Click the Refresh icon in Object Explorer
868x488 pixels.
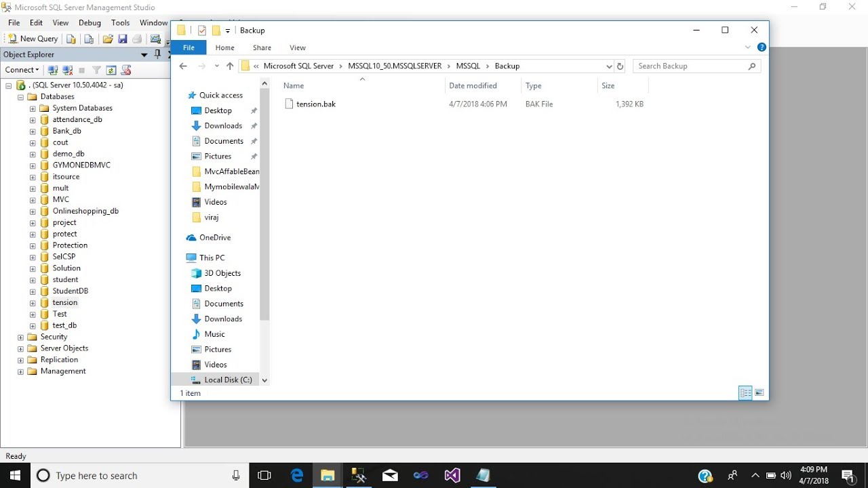click(111, 70)
